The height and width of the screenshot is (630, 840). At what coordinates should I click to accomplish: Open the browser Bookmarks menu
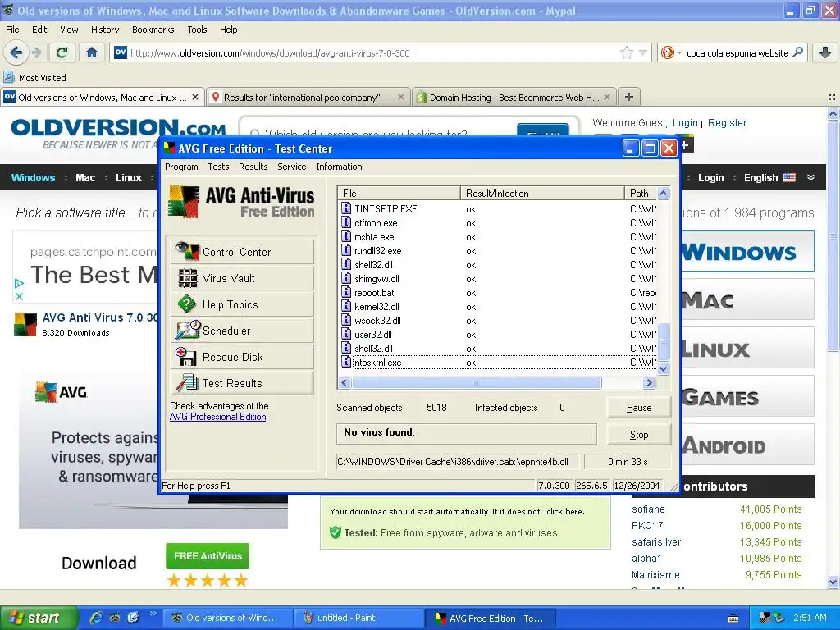pos(153,30)
